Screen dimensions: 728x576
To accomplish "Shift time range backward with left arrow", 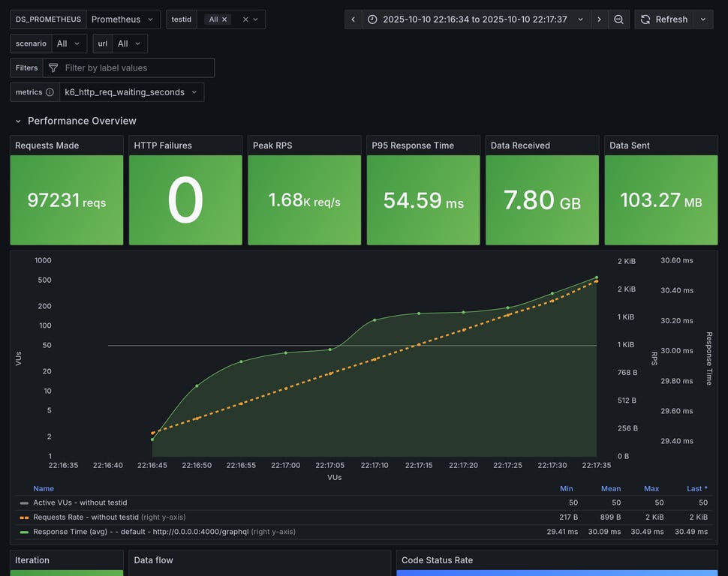I will [x=353, y=19].
